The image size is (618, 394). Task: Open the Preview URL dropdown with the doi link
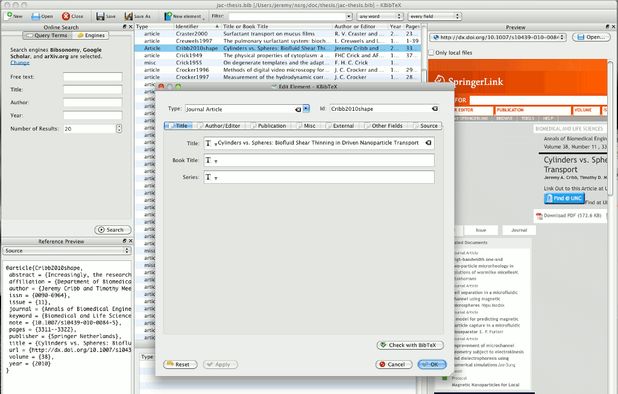coord(498,37)
